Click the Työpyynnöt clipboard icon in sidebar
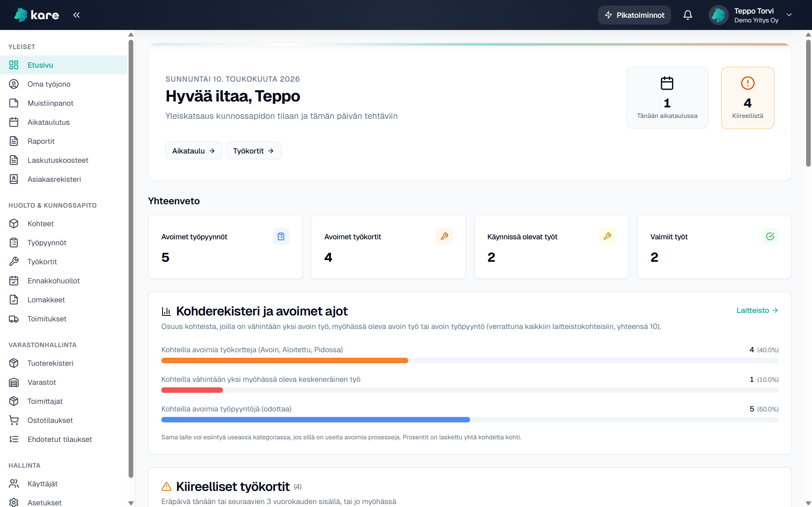812x507 pixels. [14, 242]
